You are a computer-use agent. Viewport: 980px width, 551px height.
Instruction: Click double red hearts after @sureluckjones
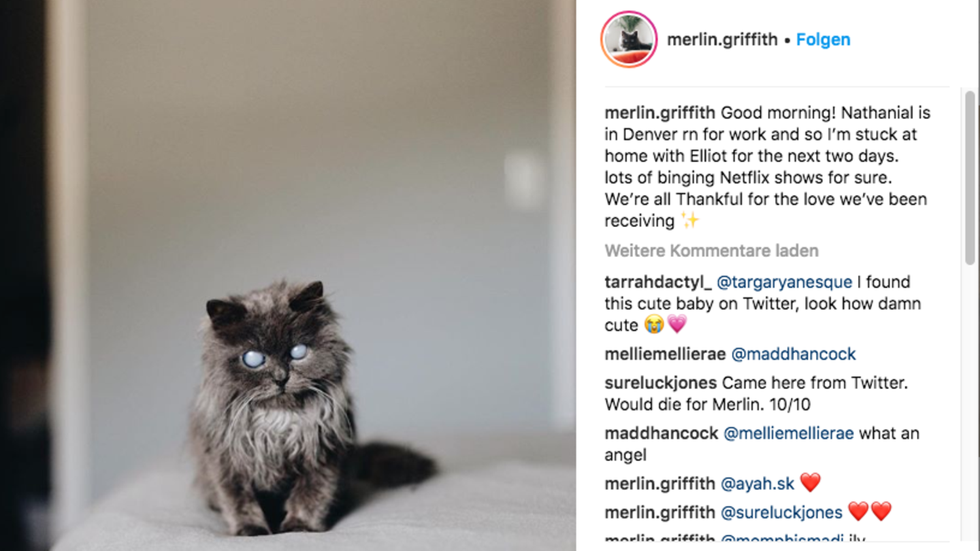870,512
